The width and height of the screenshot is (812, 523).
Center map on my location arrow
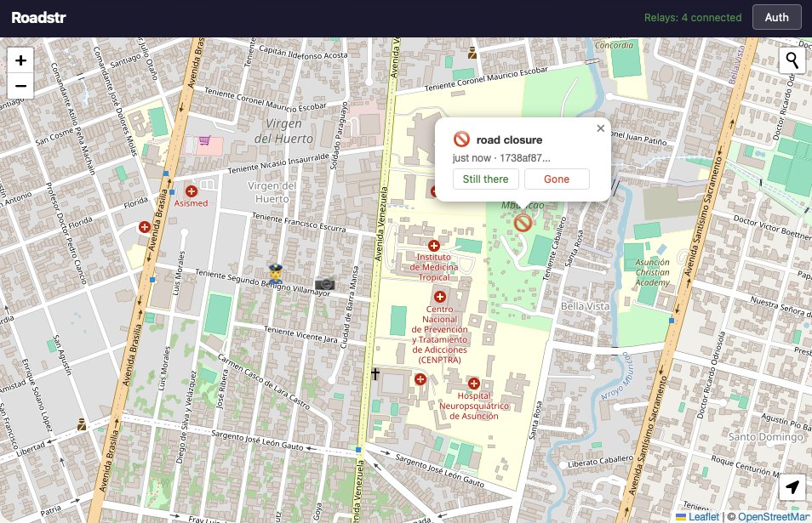click(x=792, y=486)
